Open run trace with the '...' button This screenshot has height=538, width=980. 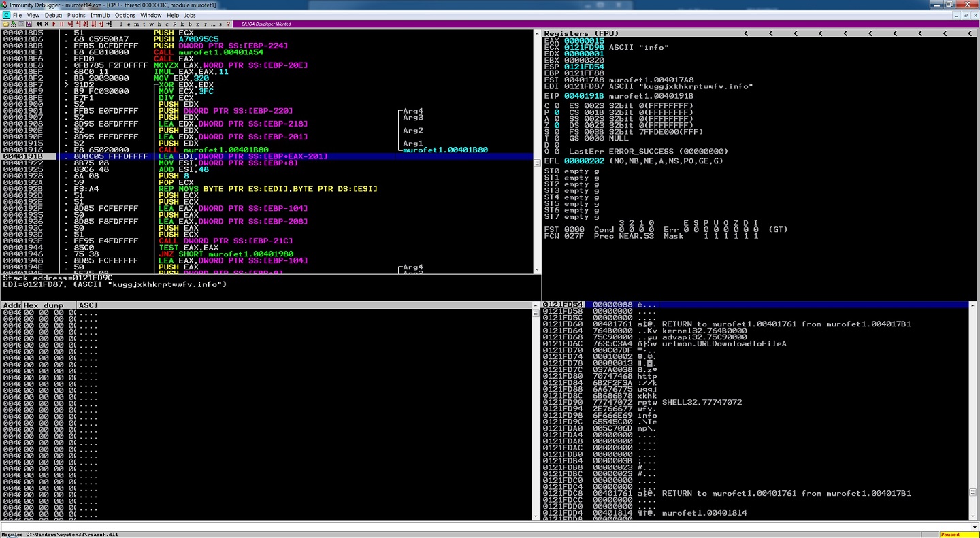tap(213, 24)
